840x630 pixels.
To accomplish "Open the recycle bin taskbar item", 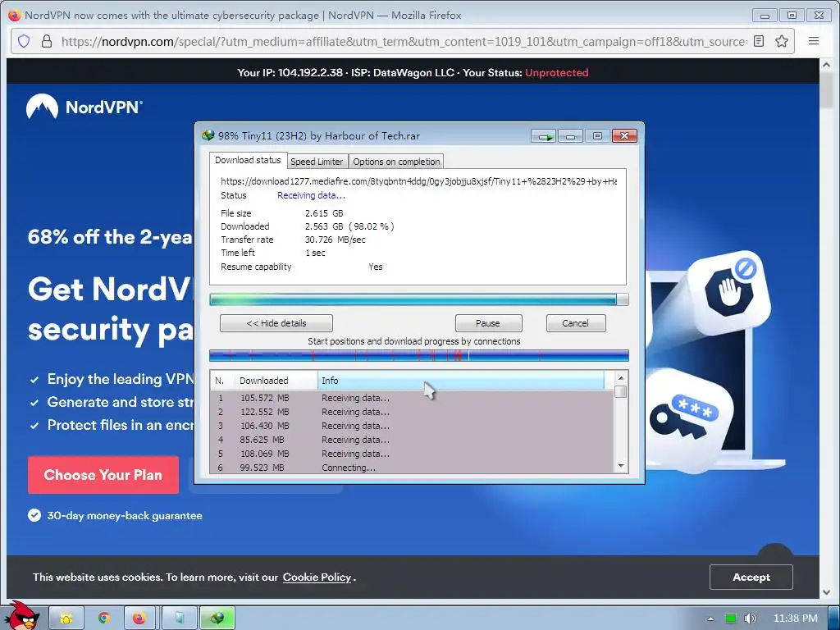I will 179,619.
